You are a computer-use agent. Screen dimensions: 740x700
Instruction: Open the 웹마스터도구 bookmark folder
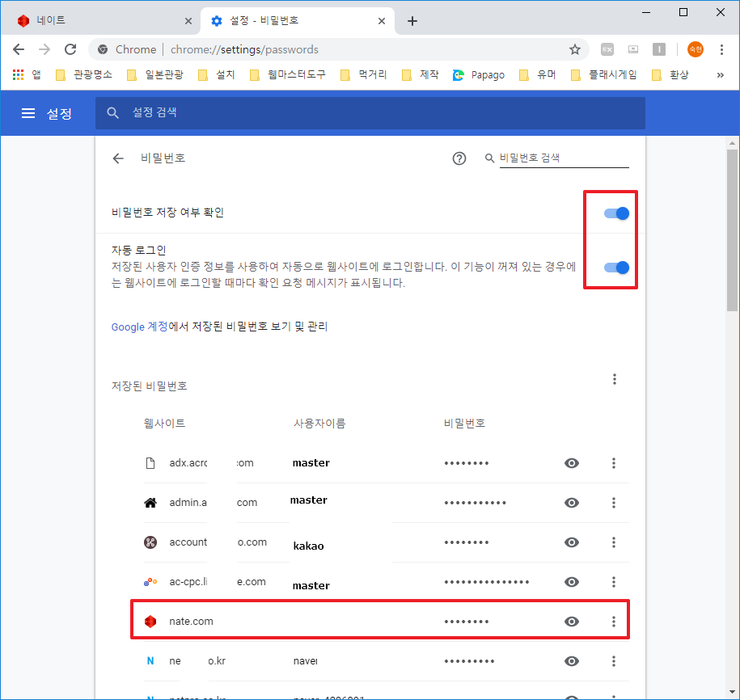pyautogui.click(x=287, y=74)
